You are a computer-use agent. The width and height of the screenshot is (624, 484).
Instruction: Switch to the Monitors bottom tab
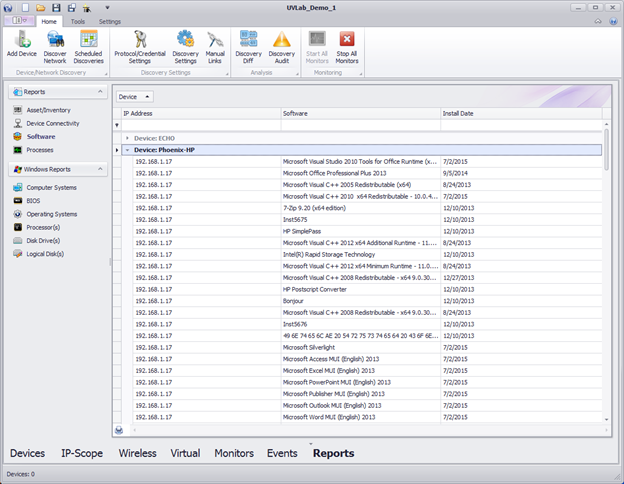[x=234, y=453]
